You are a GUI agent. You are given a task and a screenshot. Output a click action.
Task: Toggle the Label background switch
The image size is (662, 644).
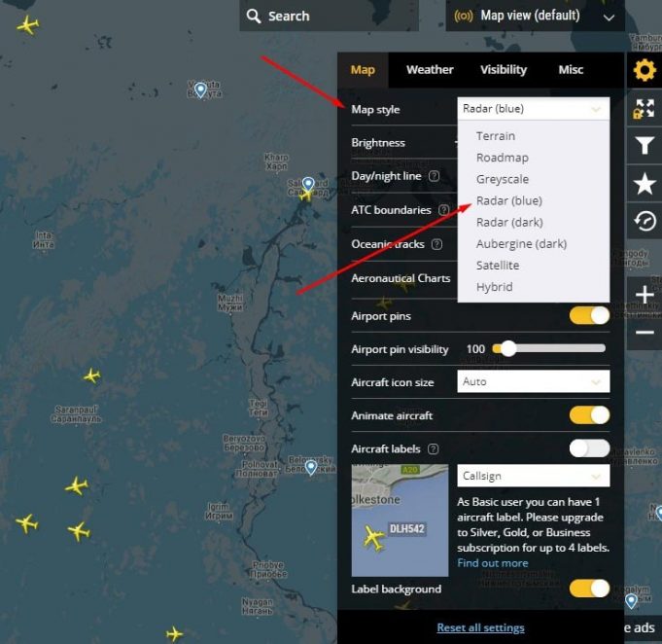tap(589, 589)
